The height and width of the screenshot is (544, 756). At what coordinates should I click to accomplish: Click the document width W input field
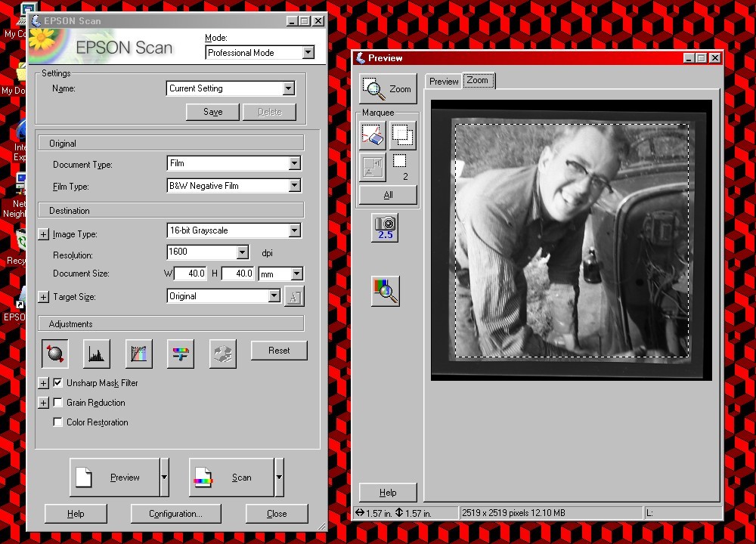[191, 274]
